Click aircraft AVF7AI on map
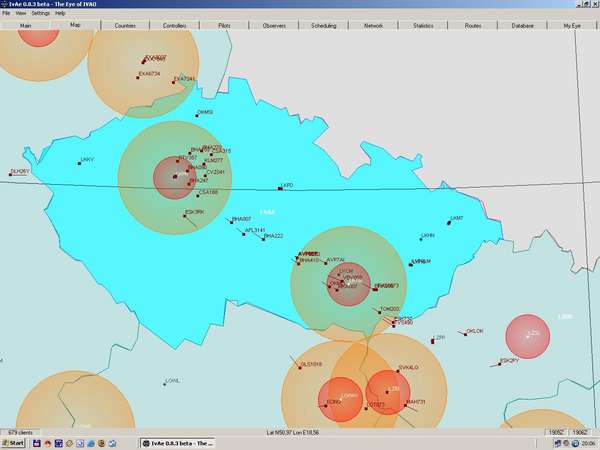This screenshot has height=450, width=600. pos(326,263)
